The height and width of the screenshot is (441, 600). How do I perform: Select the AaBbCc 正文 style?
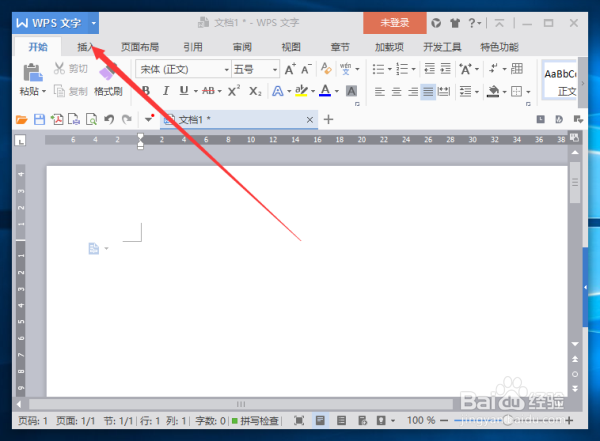pos(559,81)
